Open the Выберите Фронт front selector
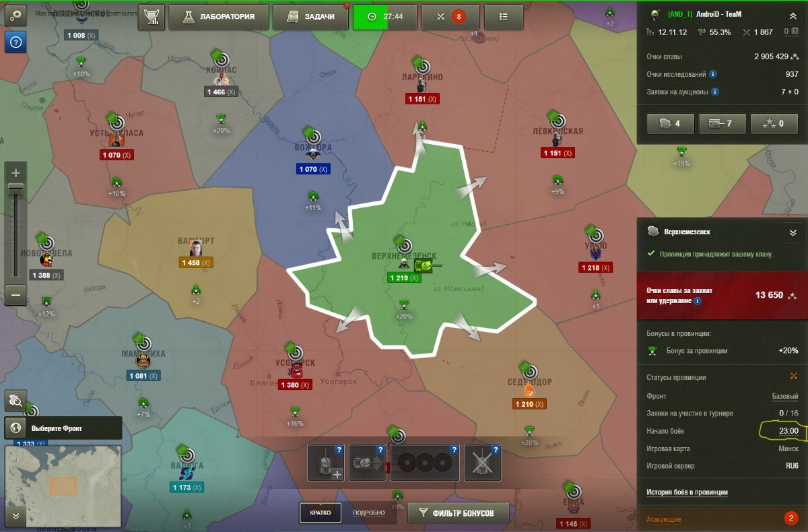Screen dimensions: 808x532 coord(63,428)
